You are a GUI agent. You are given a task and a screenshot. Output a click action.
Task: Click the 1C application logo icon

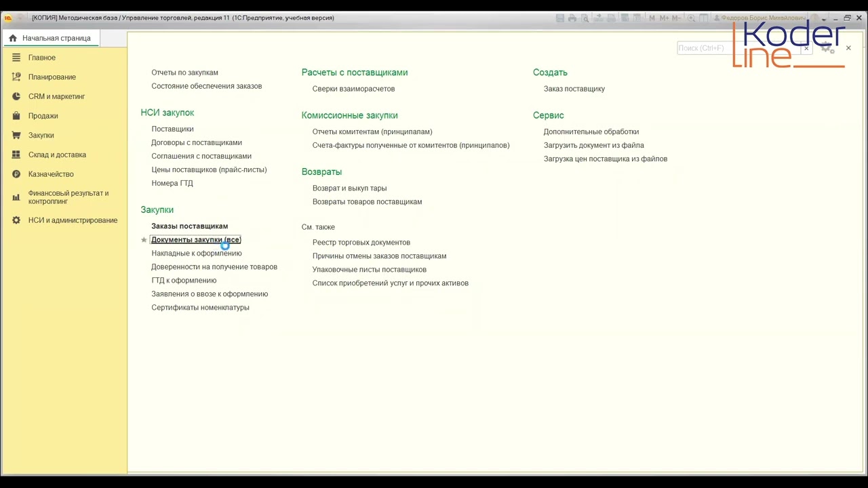click(x=9, y=18)
